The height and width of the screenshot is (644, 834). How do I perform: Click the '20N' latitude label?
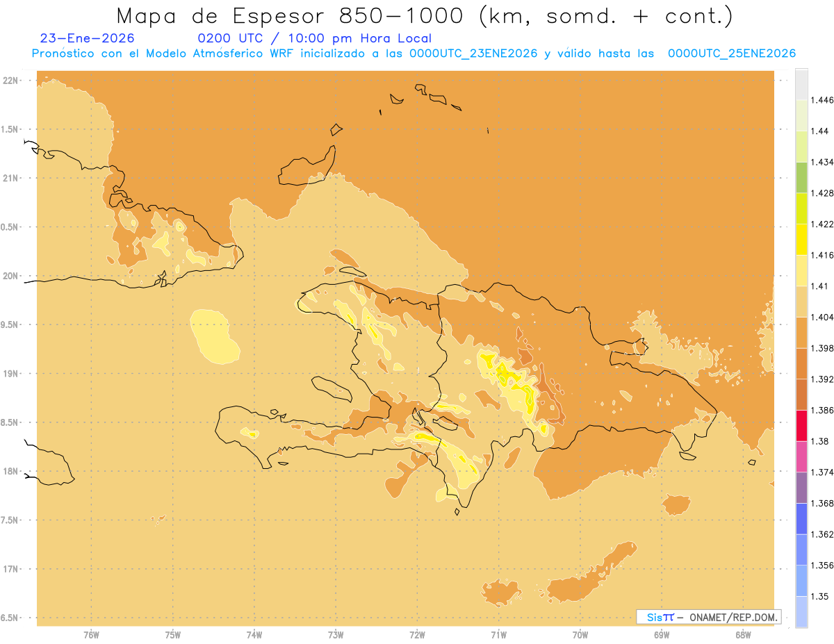11,276
